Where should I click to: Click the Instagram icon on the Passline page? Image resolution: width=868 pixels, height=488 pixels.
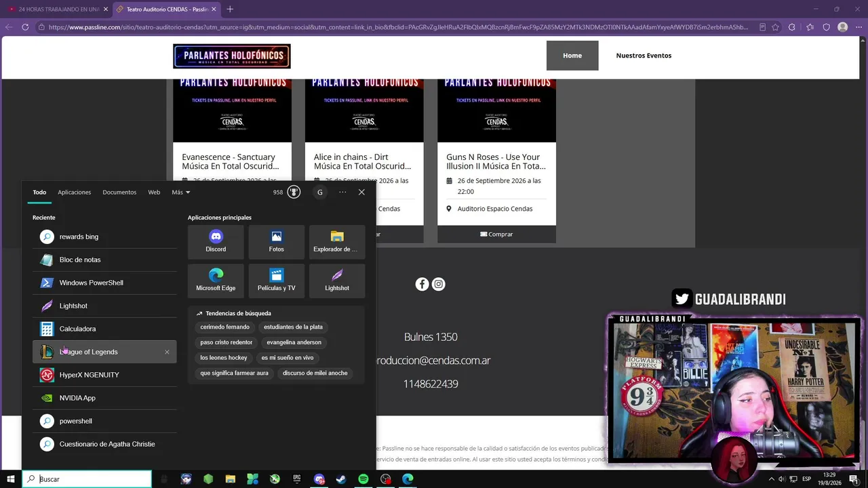[439, 284]
